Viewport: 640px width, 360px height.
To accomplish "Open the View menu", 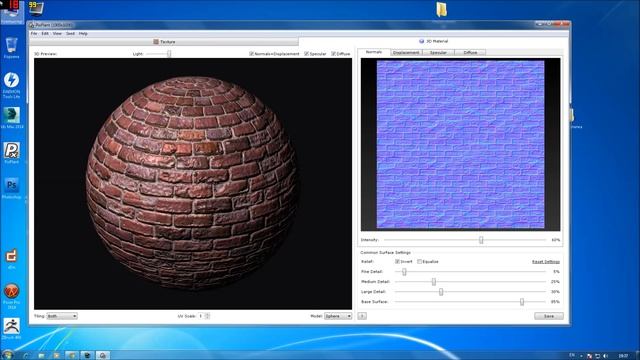I will pyautogui.click(x=57, y=33).
